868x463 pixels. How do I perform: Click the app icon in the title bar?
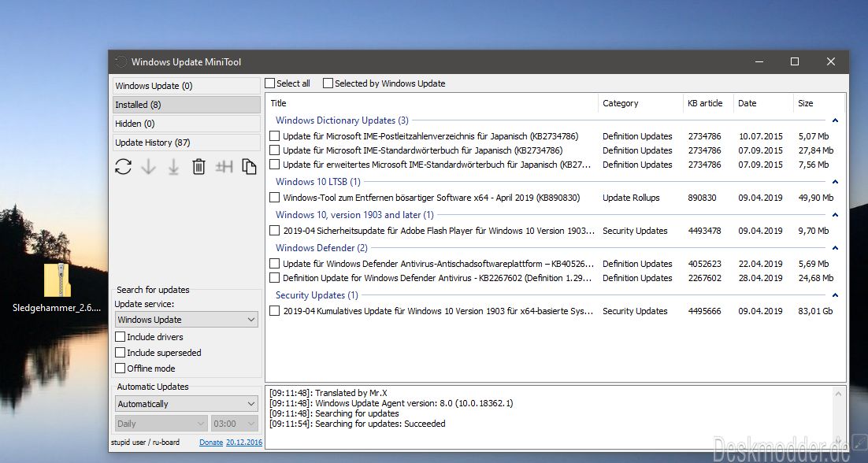[121, 62]
